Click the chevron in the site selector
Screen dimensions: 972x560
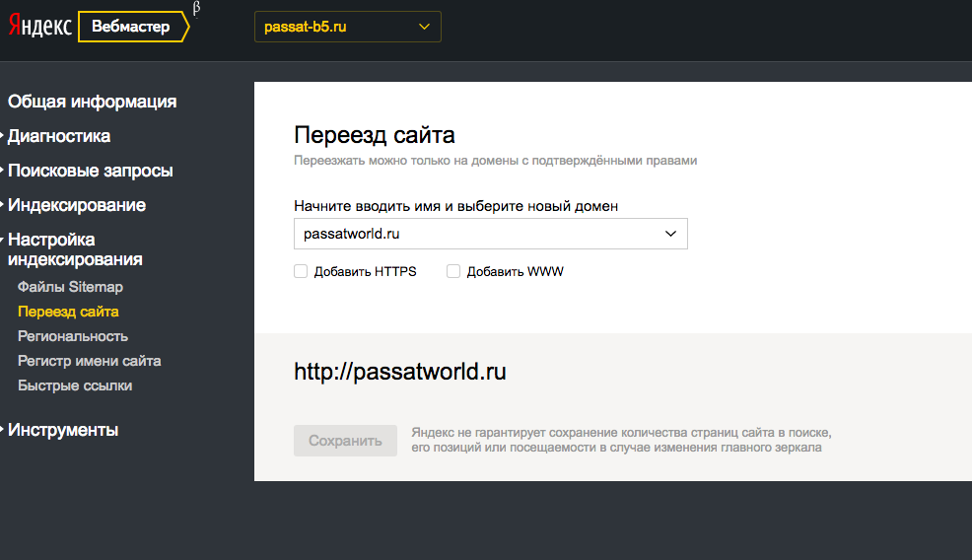(x=424, y=27)
